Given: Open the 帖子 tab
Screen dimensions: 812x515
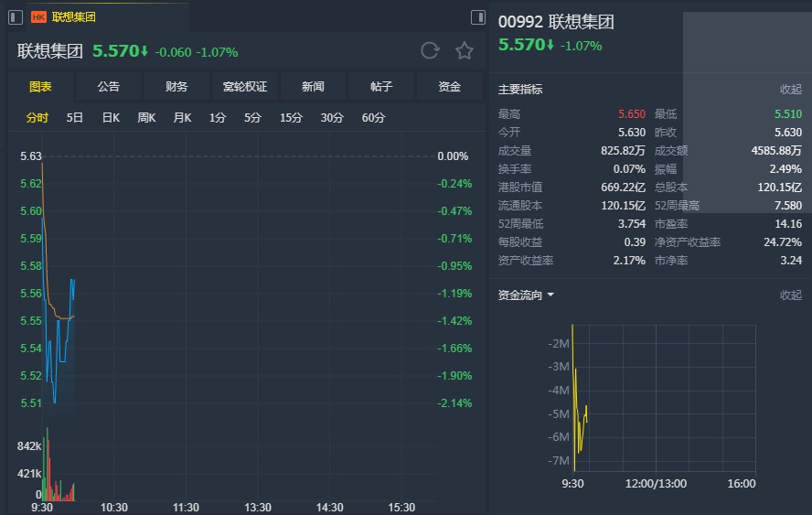Looking at the screenshot, I should (x=381, y=87).
